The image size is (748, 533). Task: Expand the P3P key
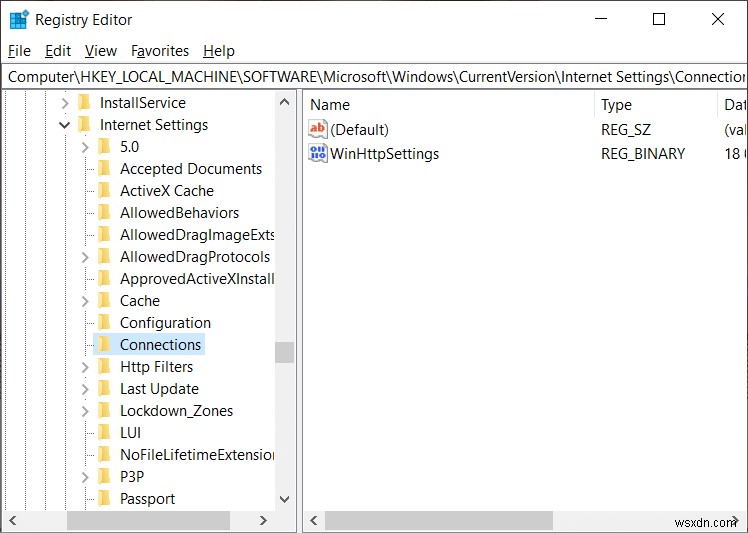tap(85, 477)
